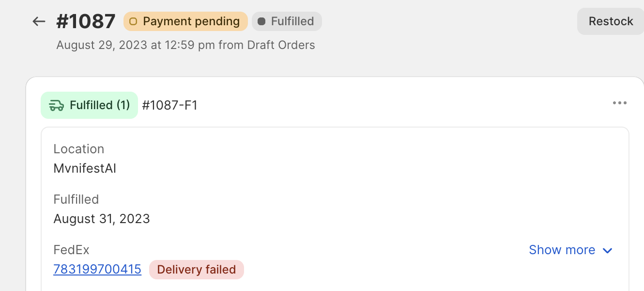644x291 pixels.
Task: Click the fulfilled date August 31, 2023
Action: click(102, 219)
